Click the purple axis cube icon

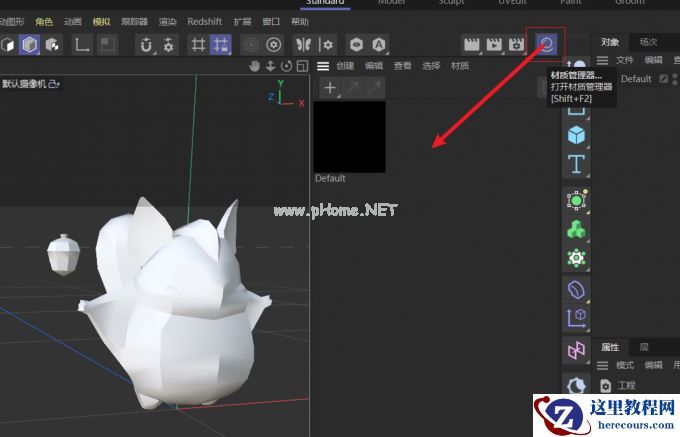tap(576, 318)
